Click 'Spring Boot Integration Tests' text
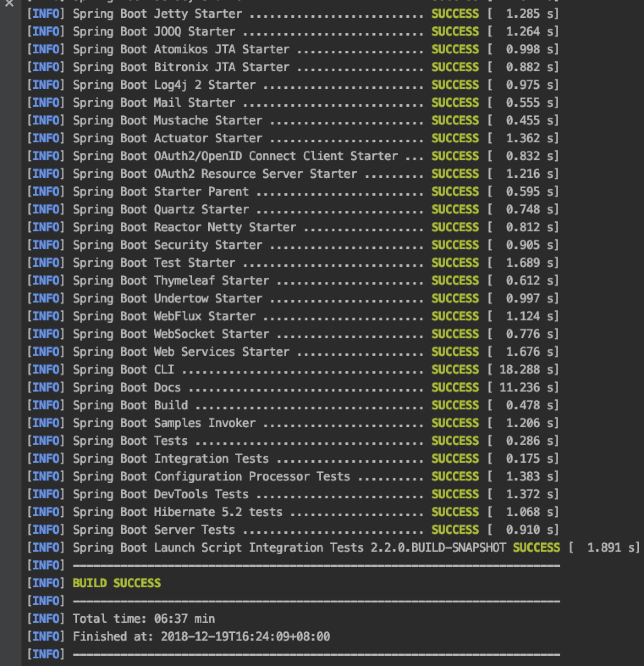 171,459
